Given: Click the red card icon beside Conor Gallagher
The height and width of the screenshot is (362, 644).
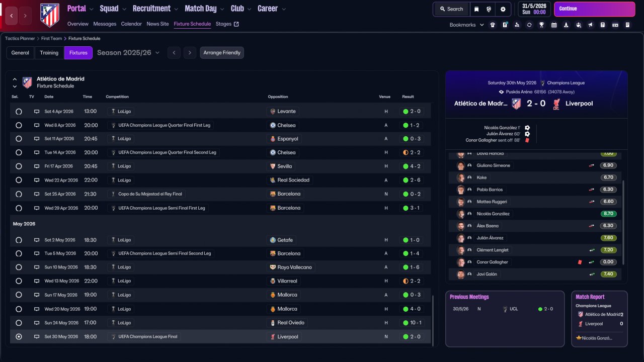Looking at the screenshot, I should click(x=580, y=262).
